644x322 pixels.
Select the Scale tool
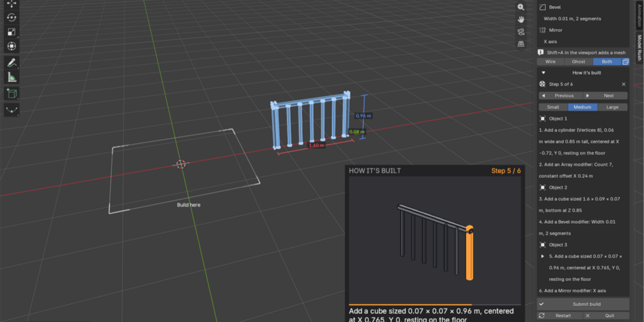pos(12,32)
